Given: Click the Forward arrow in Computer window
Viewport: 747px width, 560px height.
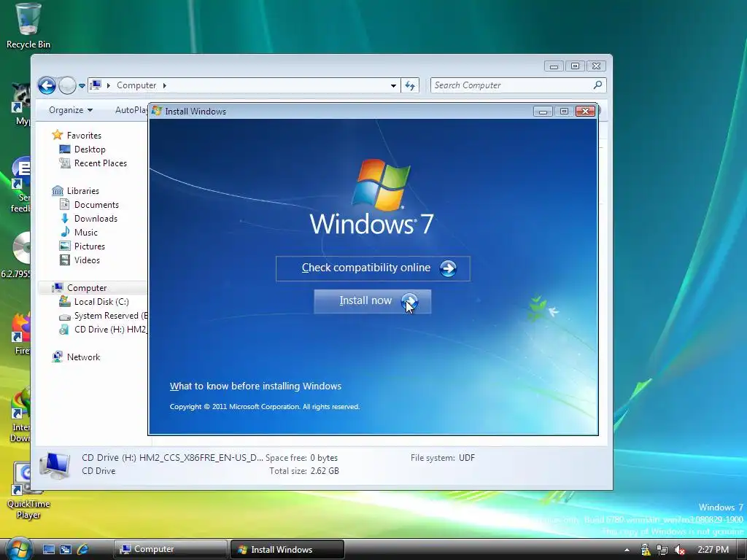Looking at the screenshot, I should [67, 86].
